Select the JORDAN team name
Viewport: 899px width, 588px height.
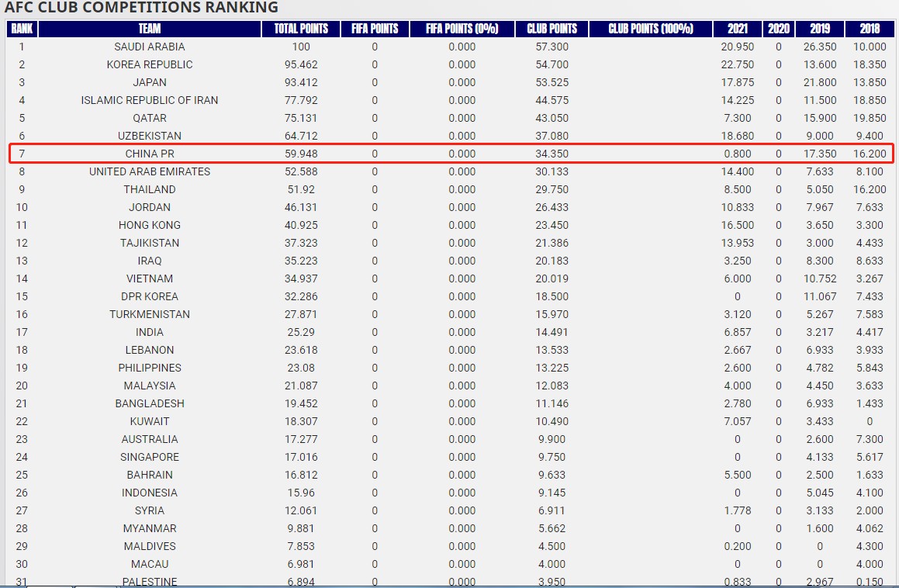point(150,207)
